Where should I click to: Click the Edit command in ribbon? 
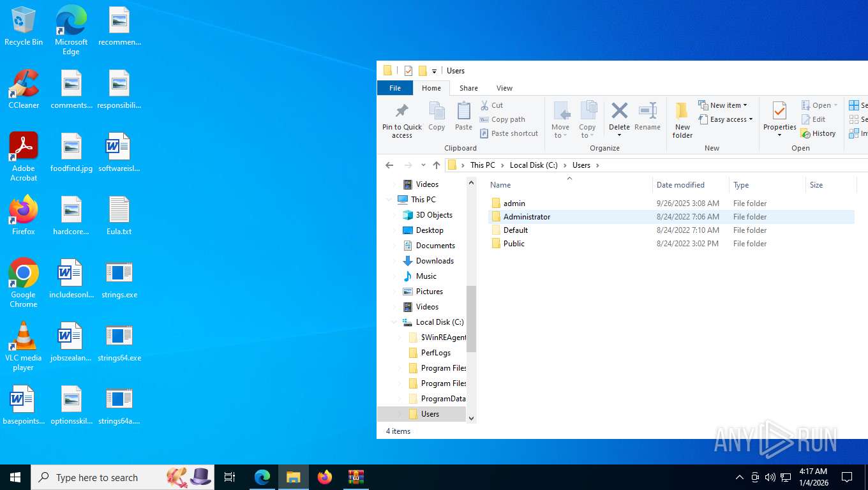point(813,119)
